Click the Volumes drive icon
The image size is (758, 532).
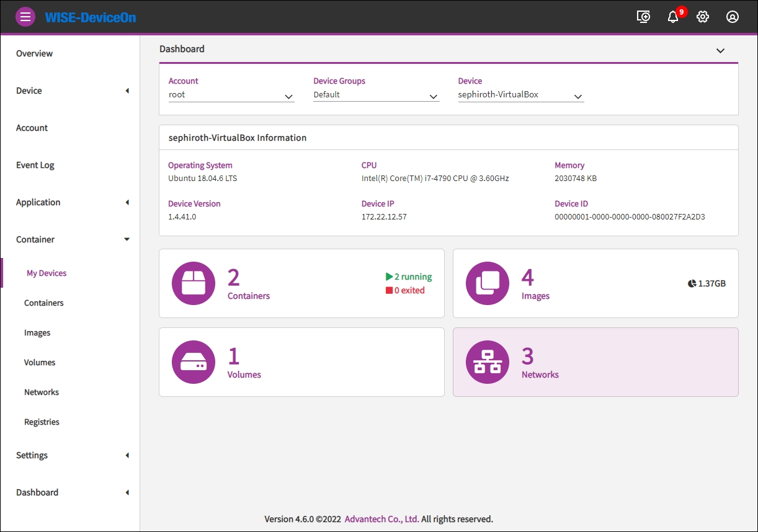(194, 362)
